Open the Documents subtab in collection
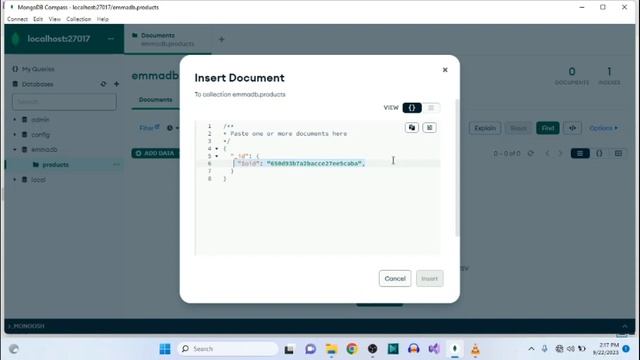Viewport: 640px width, 360px height. point(156,100)
